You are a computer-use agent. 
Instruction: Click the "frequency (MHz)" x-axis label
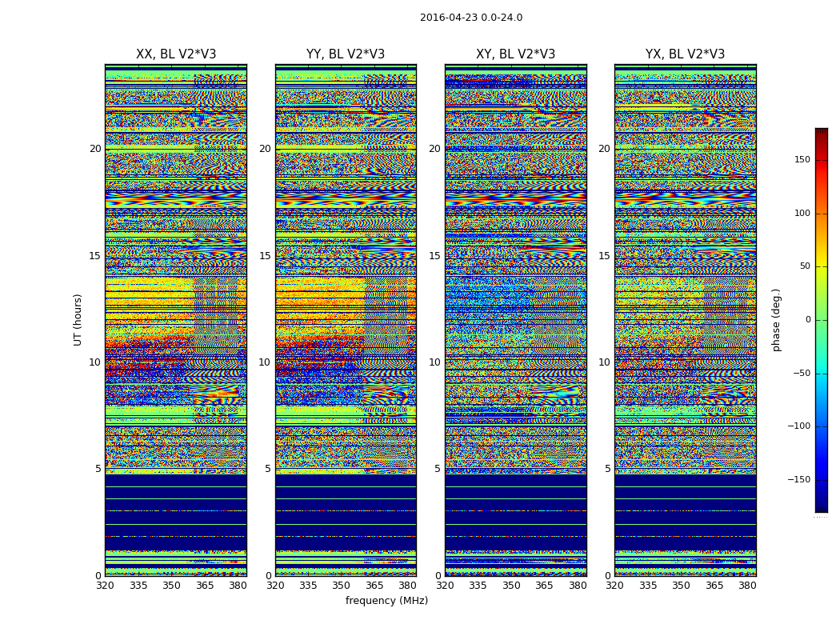(x=386, y=600)
